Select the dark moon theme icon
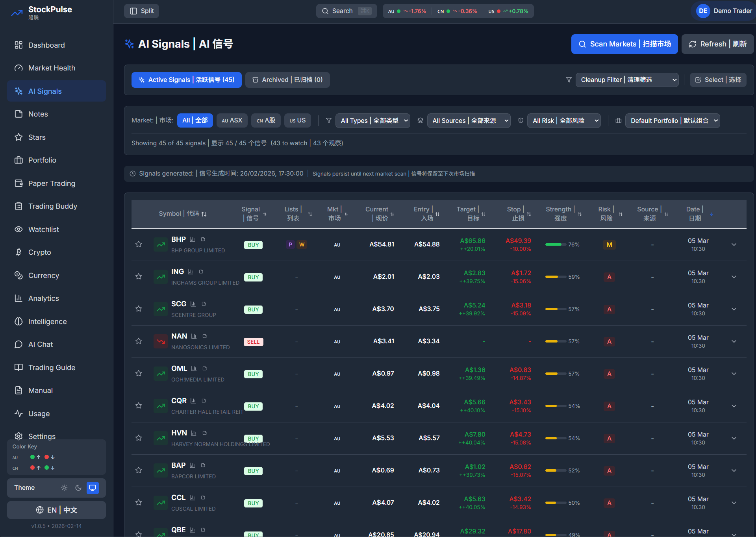The height and width of the screenshot is (537, 756). 78,488
